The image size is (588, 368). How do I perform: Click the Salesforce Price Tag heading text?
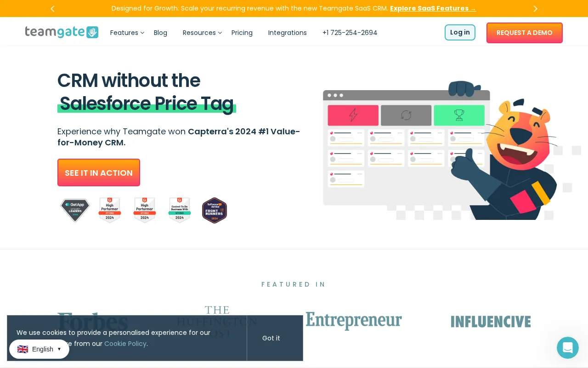(x=147, y=103)
